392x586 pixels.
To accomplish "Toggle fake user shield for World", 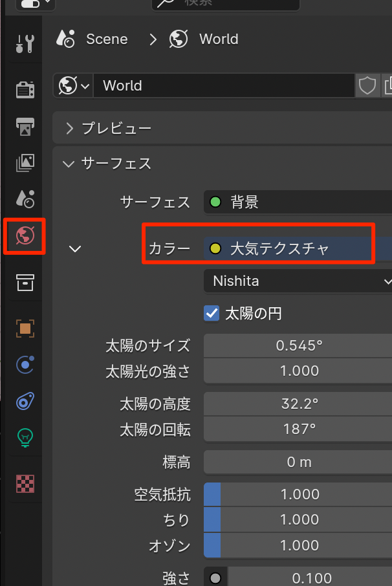I will (367, 85).
